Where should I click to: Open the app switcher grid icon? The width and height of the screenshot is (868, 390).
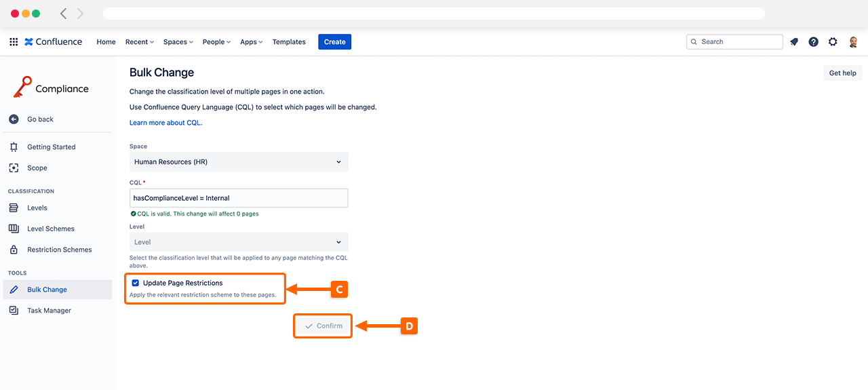(14, 42)
